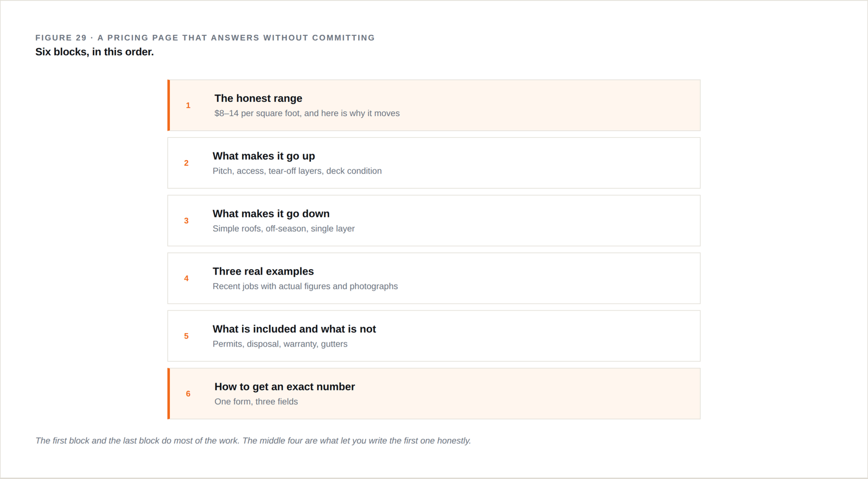Click 'Simple roofs, off-season, single layer' text
This screenshot has width=868, height=479.
[284, 228]
